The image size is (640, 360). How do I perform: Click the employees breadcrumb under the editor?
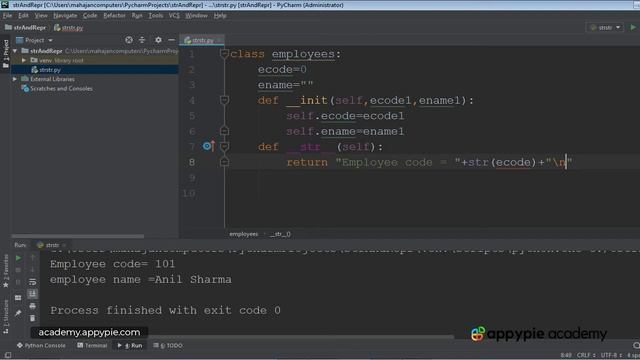[244, 234]
